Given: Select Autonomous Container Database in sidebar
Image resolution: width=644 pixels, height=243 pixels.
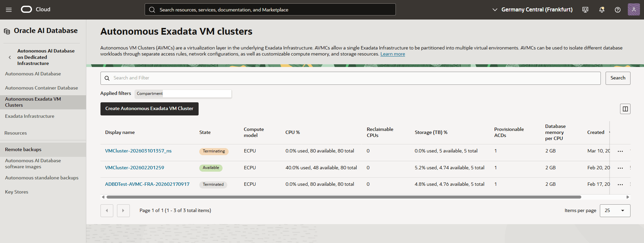Looking at the screenshot, I should (41, 88).
